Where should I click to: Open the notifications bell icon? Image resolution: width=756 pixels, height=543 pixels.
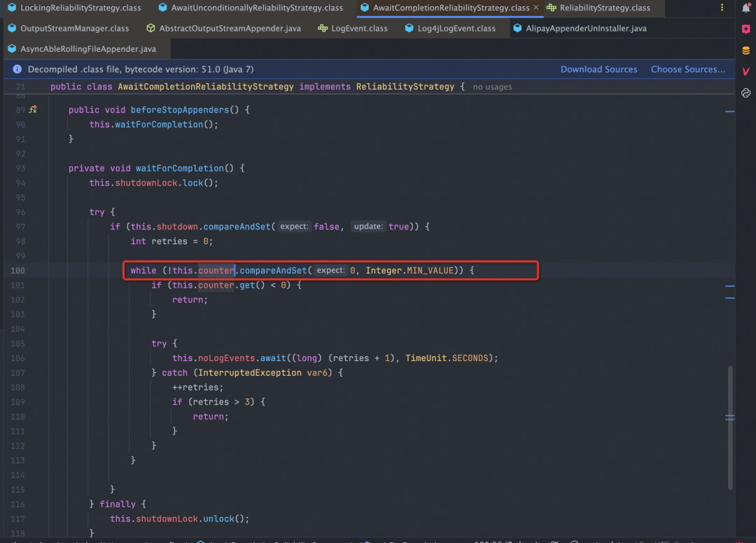[x=746, y=8]
